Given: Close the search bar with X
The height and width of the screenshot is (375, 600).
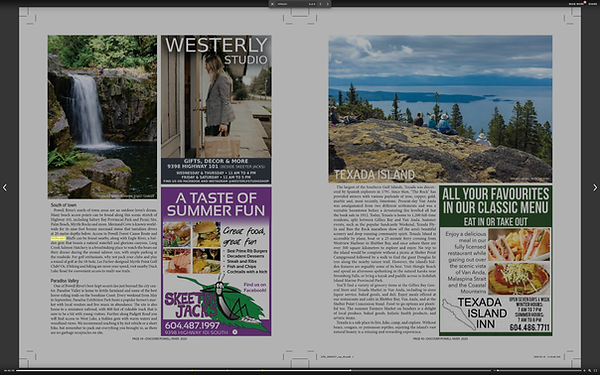Looking at the screenshot, I should click(272, 4).
